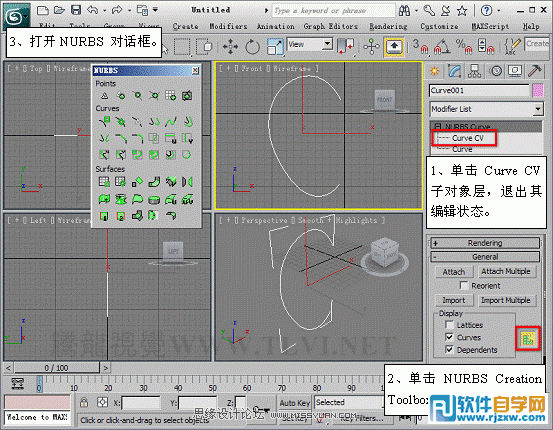Expand the Rendering rollout

pyautogui.click(x=485, y=243)
